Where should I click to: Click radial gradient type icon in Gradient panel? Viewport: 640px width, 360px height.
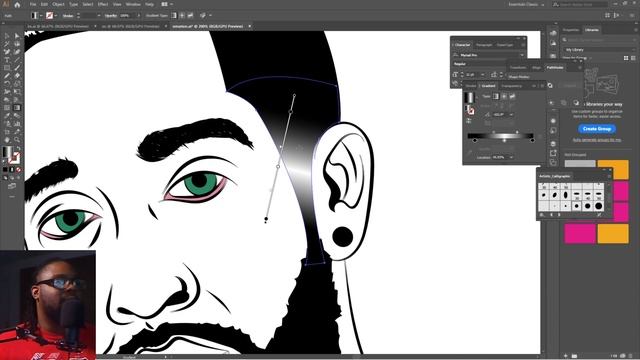point(504,96)
